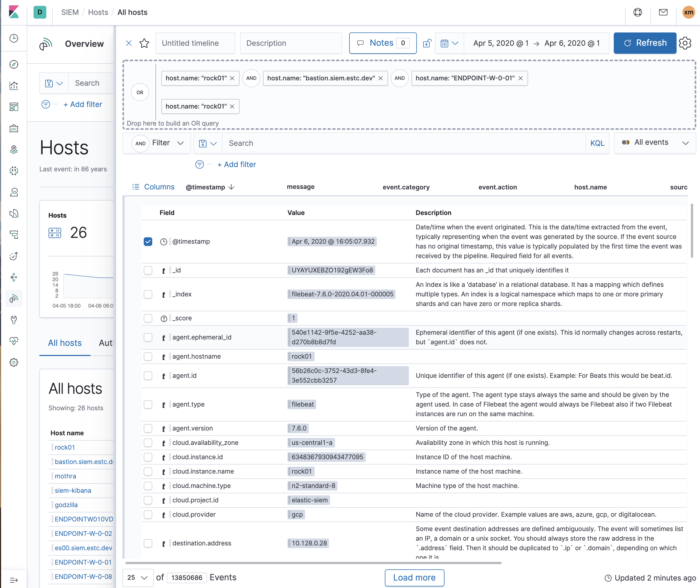Uncheck the @timestamp field checkbox
Image resolution: width=700 pixels, height=588 pixels.
click(x=148, y=242)
